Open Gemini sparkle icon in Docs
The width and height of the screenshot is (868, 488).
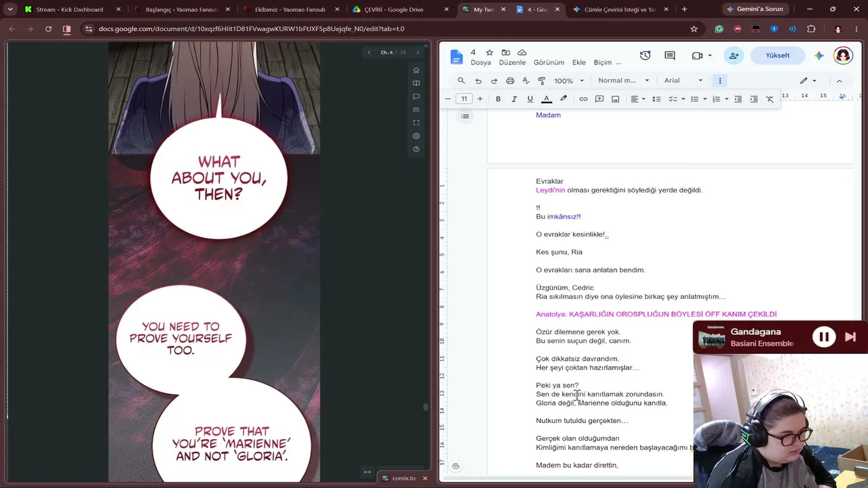click(819, 56)
